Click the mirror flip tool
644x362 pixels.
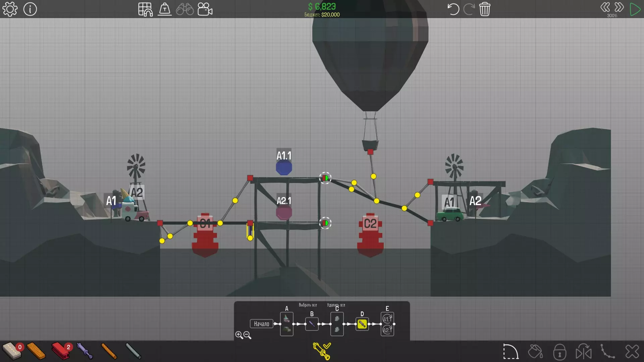(584, 352)
